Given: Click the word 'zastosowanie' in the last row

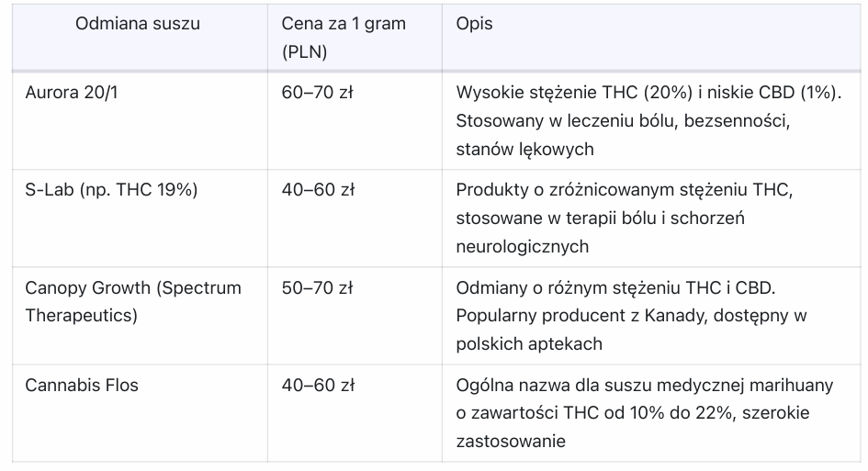Looking at the screenshot, I should [x=510, y=441].
